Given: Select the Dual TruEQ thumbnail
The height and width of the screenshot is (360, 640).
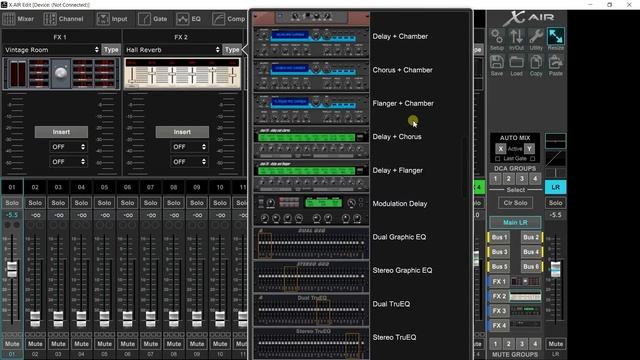Looking at the screenshot, I should click(311, 310).
